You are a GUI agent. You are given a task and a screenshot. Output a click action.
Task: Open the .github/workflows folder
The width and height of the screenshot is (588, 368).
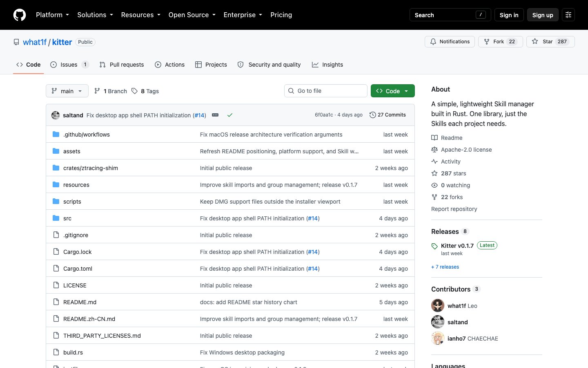pyautogui.click(x=87, y=135)
